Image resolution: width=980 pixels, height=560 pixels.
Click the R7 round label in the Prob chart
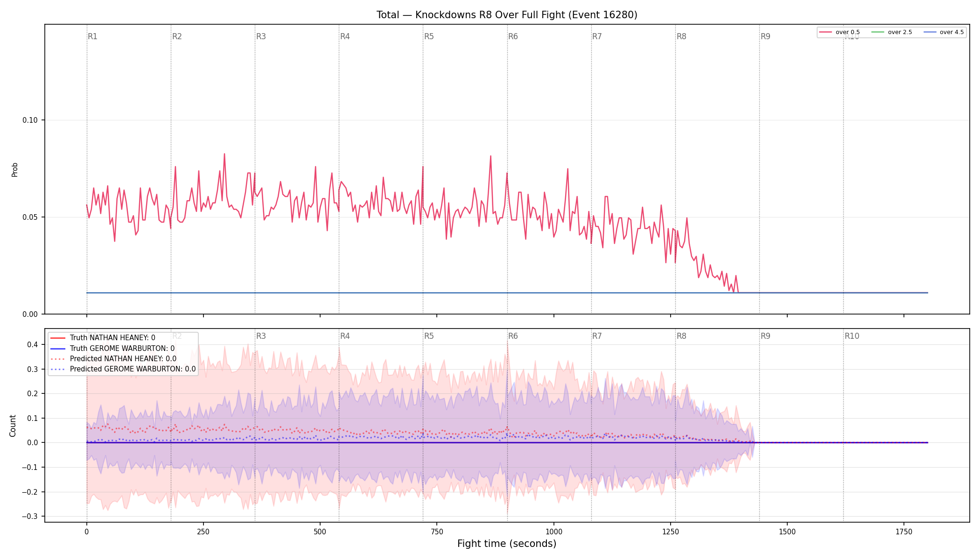[597, 36]
